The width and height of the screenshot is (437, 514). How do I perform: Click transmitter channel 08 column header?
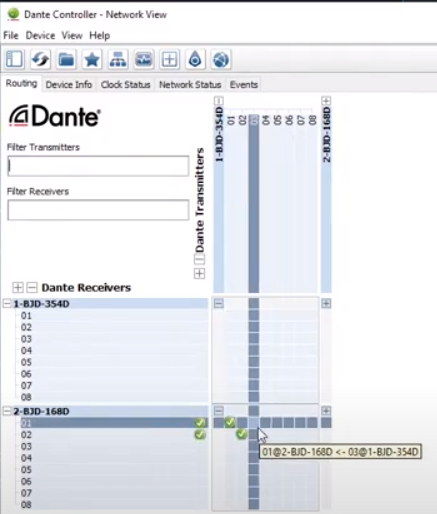point(312,120)
